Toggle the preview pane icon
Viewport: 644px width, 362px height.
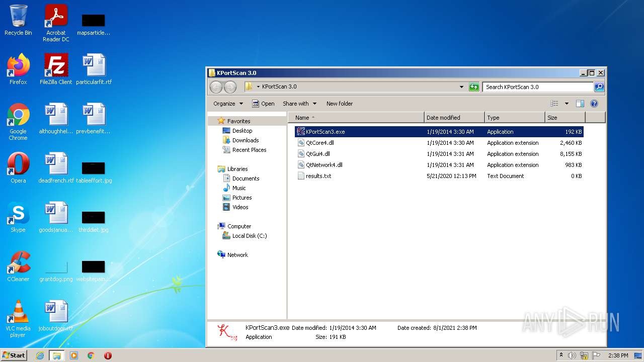580,104
